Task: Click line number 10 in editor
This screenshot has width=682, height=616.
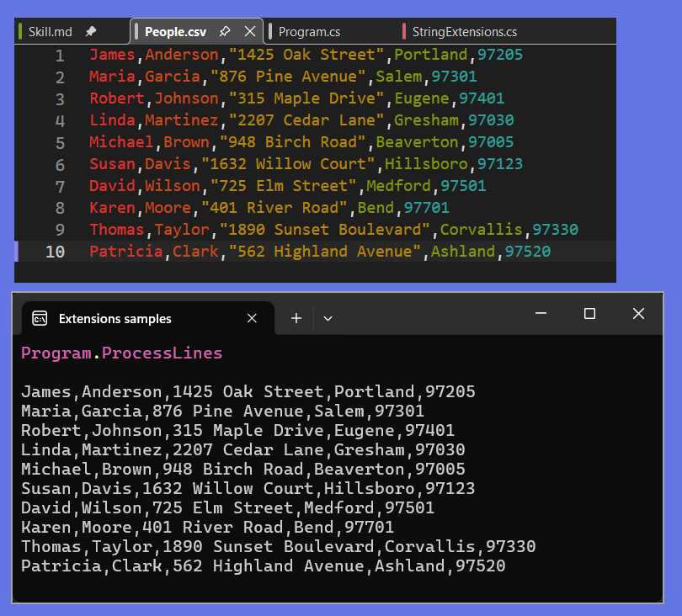Action: (x=56, y=252)
